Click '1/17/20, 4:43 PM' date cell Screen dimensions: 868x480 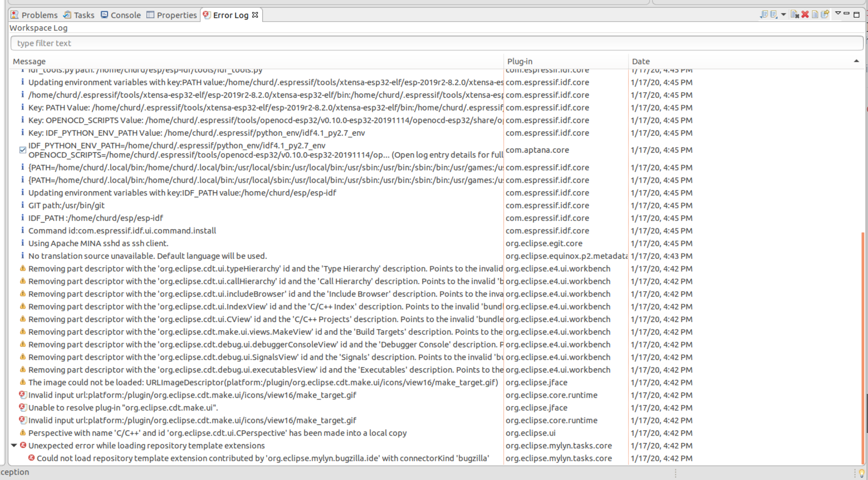661,256
